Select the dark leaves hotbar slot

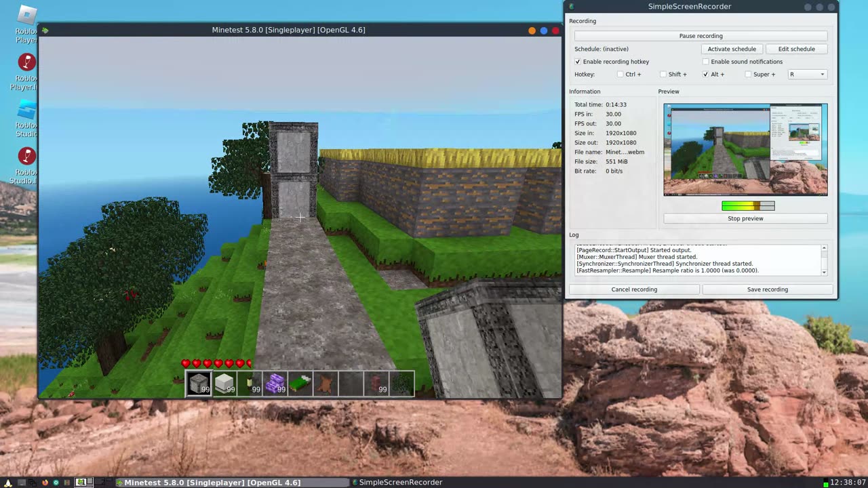coord(401,384)
